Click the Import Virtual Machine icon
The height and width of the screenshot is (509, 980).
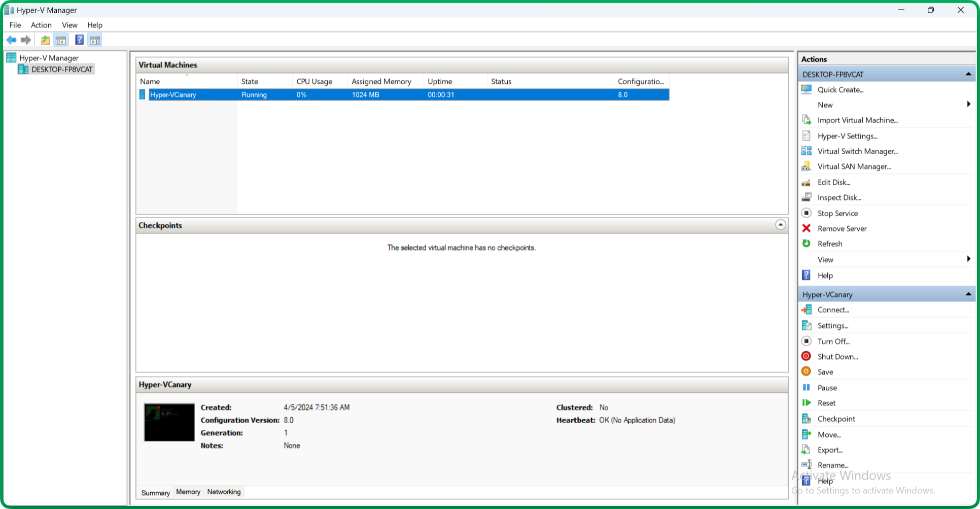tap(807, 120)
